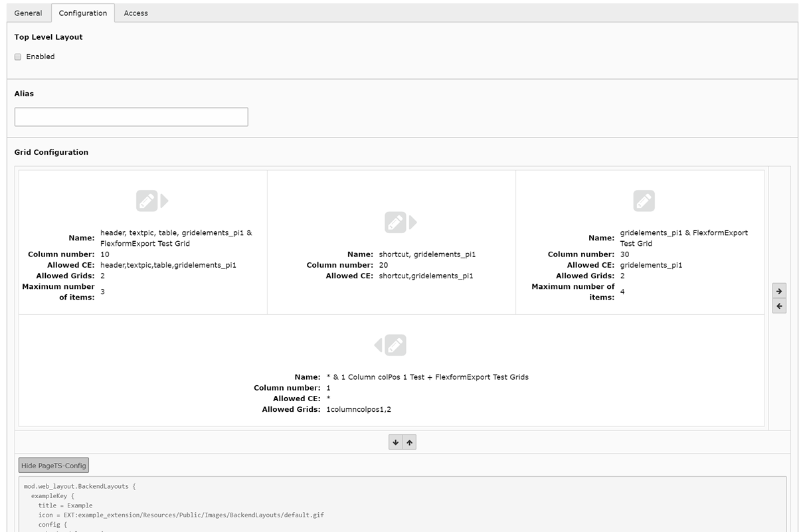Image resolution: width=803 pixels, height=532 pixels.
Task: Edit the bottom-row column 1 cell with pencil
Action: point(395,345)
